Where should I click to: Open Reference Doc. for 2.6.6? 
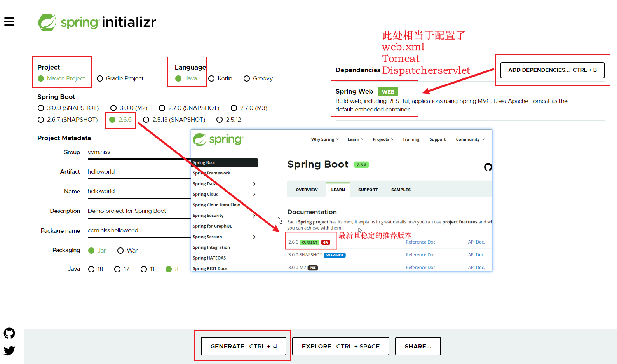click(421, 242)
